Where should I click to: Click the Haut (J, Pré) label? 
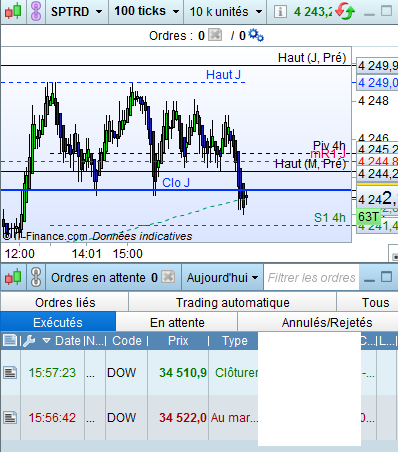click(x=312, y=58)
